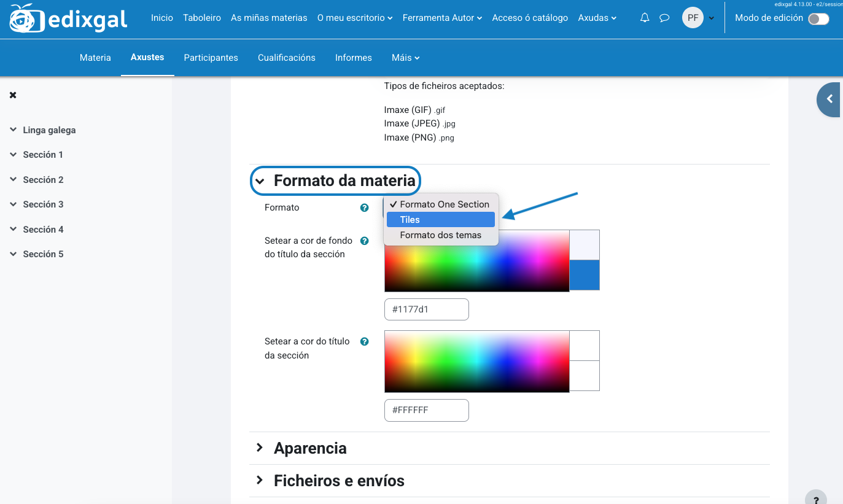The image size is (843, 504).
Task: Click the #1177d1 colour hex field
Action: tap(426, 309)
